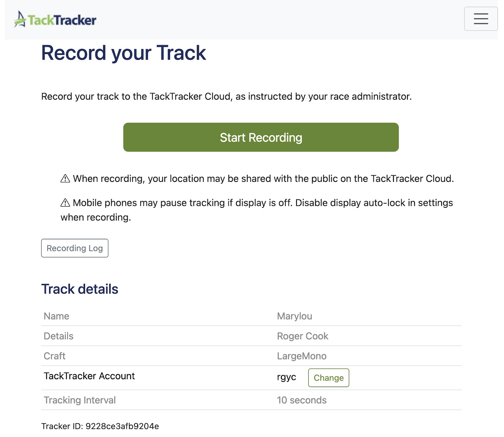Image resolution: width=504 pixels, height=437 pixels.
Task: Click the LargeMono craft value
Action: (302, 356)
